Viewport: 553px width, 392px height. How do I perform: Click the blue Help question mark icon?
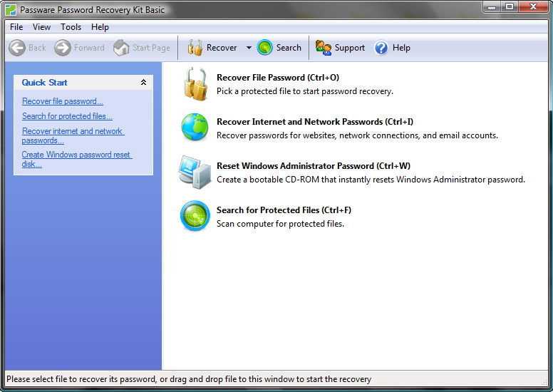(381, 48)
